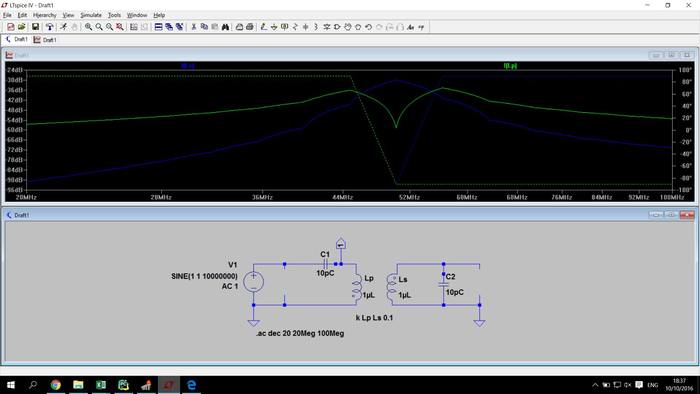Click the Save floppy disk icon
This screenshot has height=394, width=700.
tap(35, 27)
